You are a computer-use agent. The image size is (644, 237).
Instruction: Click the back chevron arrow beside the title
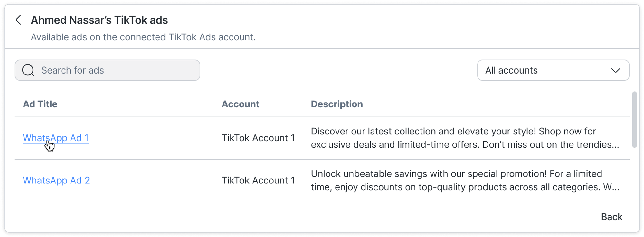19,20
